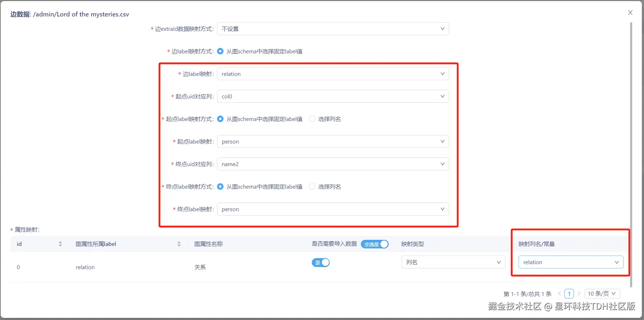This screenshot has height=320, width=644.
Task: Click the 映射类型 column header
Action: (413, 244)
